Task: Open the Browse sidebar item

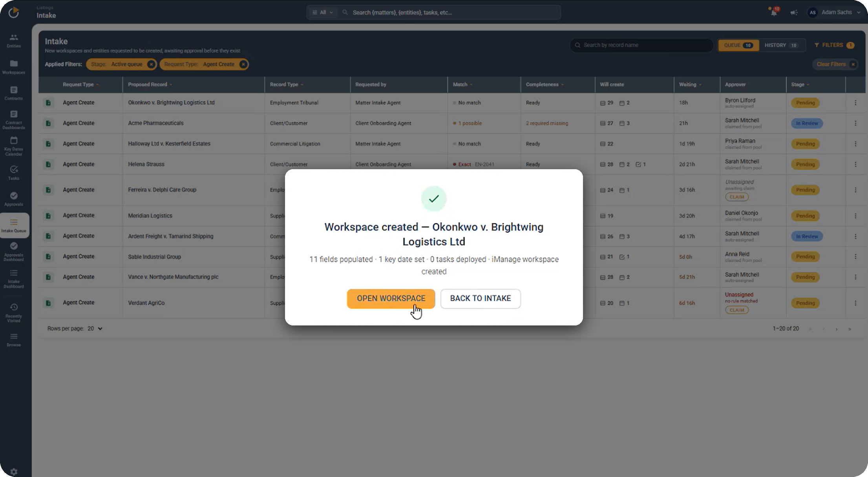Action: click(x=14, y=340)
